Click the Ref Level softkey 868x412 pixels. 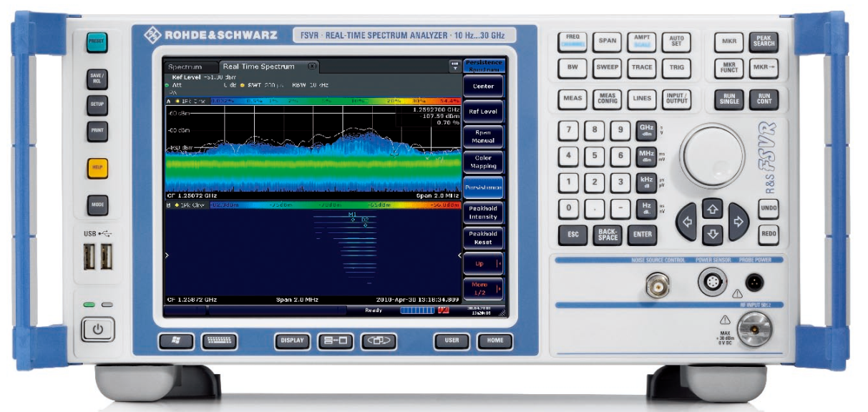[483, 112]
